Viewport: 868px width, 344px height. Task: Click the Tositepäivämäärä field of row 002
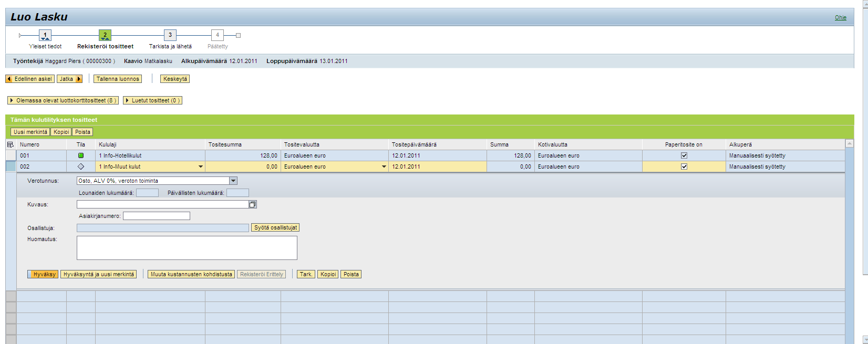[x=438, y=166]
